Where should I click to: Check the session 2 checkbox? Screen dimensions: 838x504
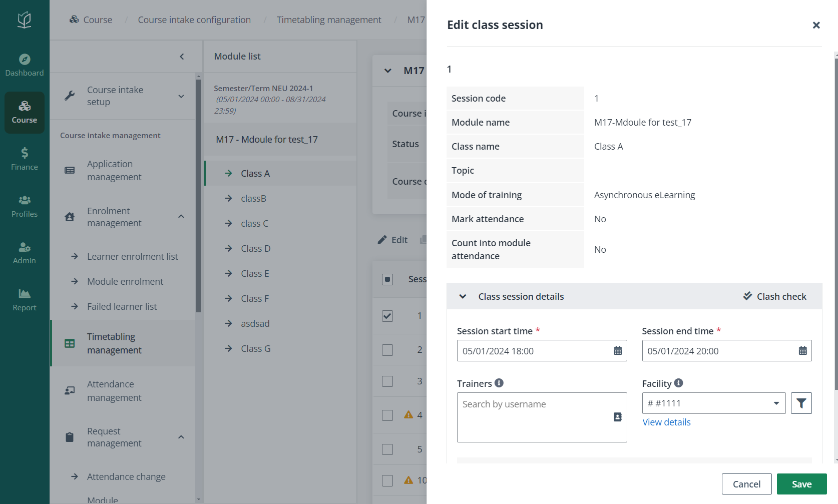point(387,350)
